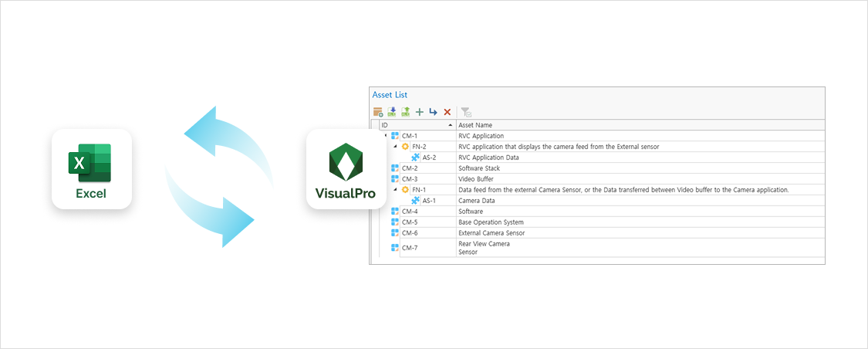
Task: Click the component icon beside CM-6
Action: click(x=395, y=233)
